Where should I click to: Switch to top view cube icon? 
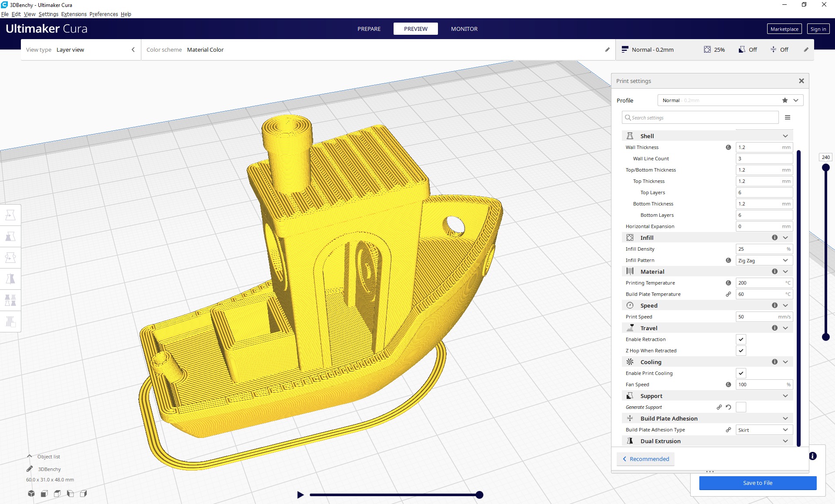pos(57,493)
